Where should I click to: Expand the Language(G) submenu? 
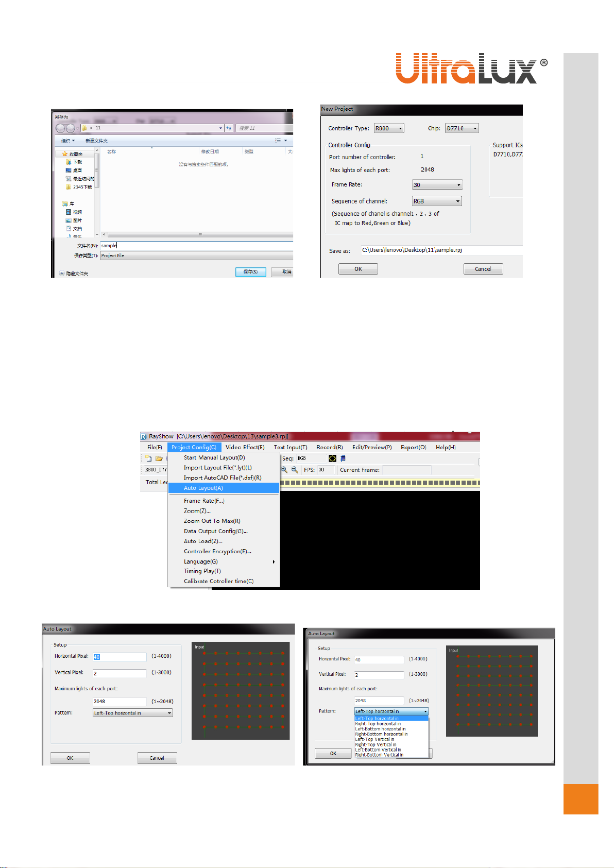[201, 561]
